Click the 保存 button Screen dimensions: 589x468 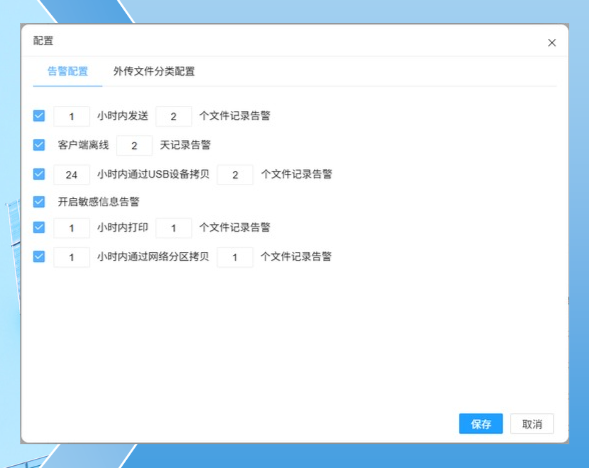click(x=481, y=424)
